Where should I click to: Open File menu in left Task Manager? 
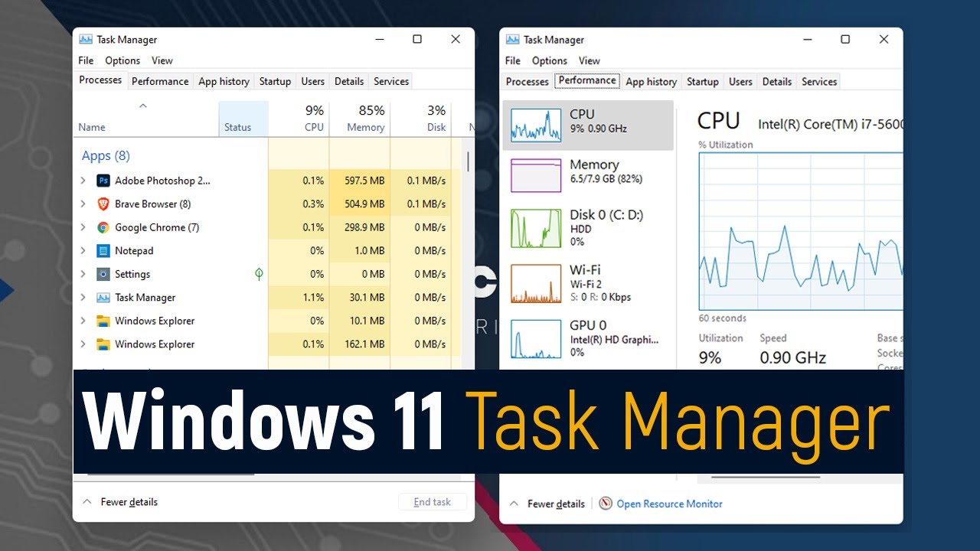[x=86, y=60]
